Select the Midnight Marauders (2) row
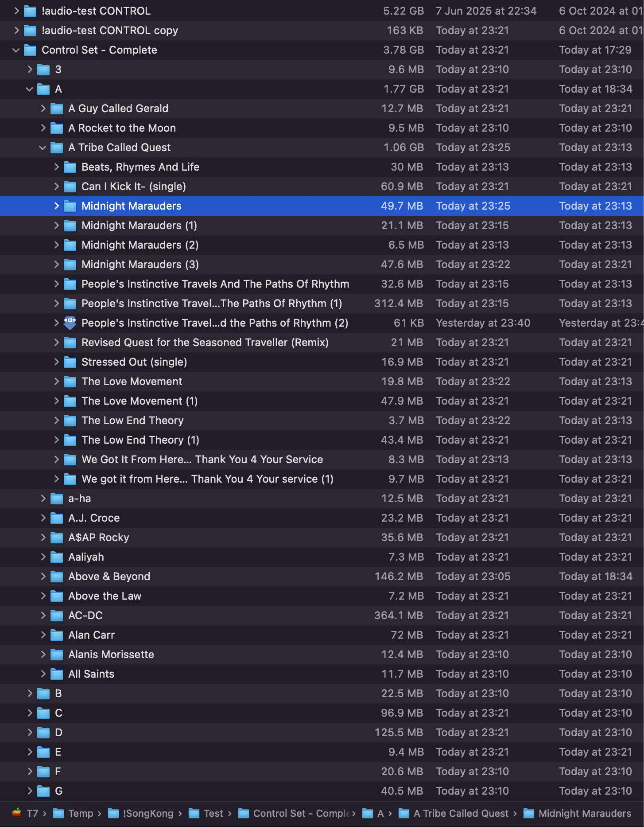644x827 pixels. coord(322,245)
